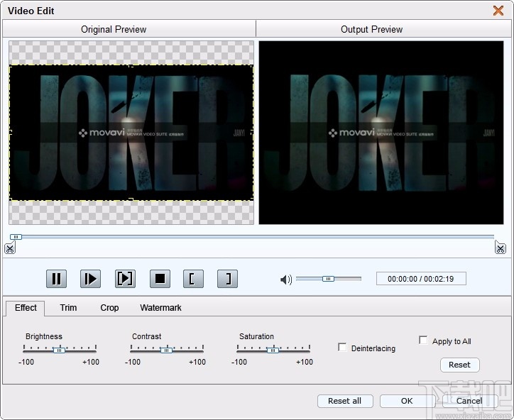Select the Effect tab
514x420 pixels.
tap(26, 308)
